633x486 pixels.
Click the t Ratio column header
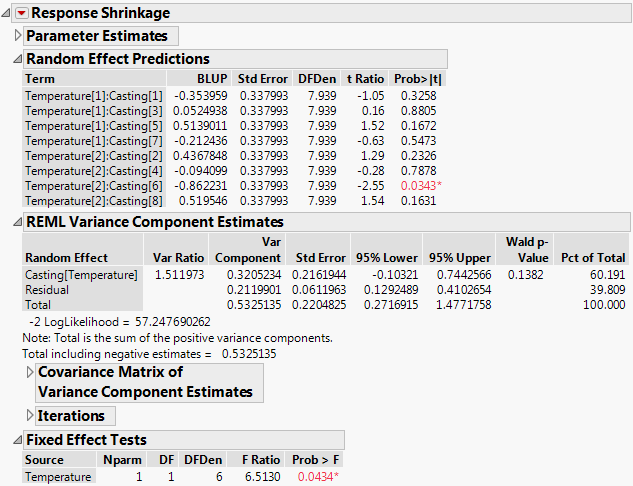[364, 79]
